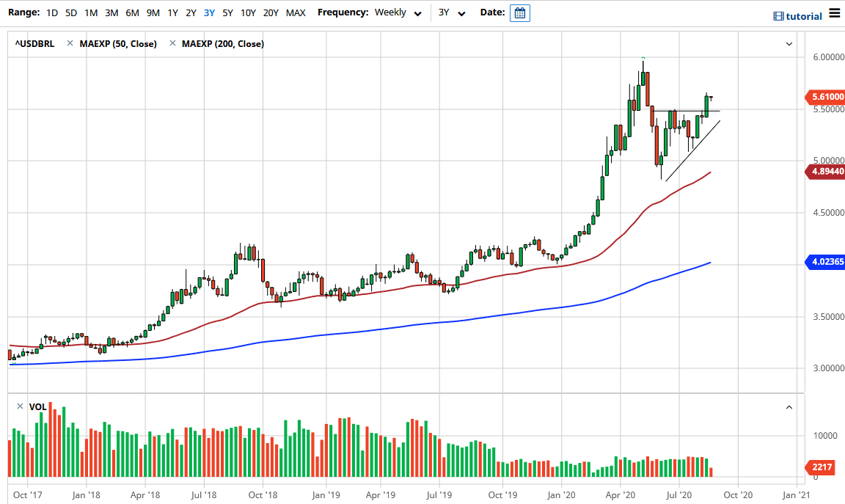Select the 10Y range button
Image resolution: width=845 pixels, height=504 pixels.
pos(248,12)
